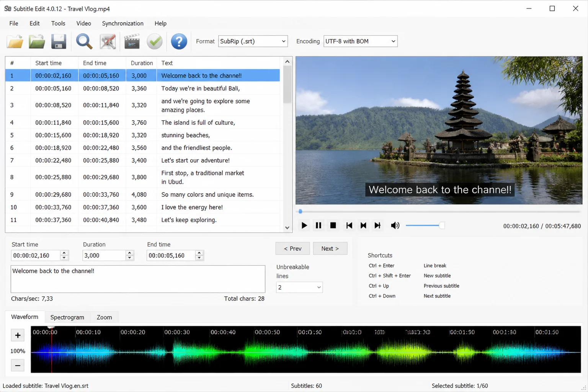Switch to the Spectrogram tab
Screen dimensions: 588x392
pyautogui.click(x=67, y=317)
